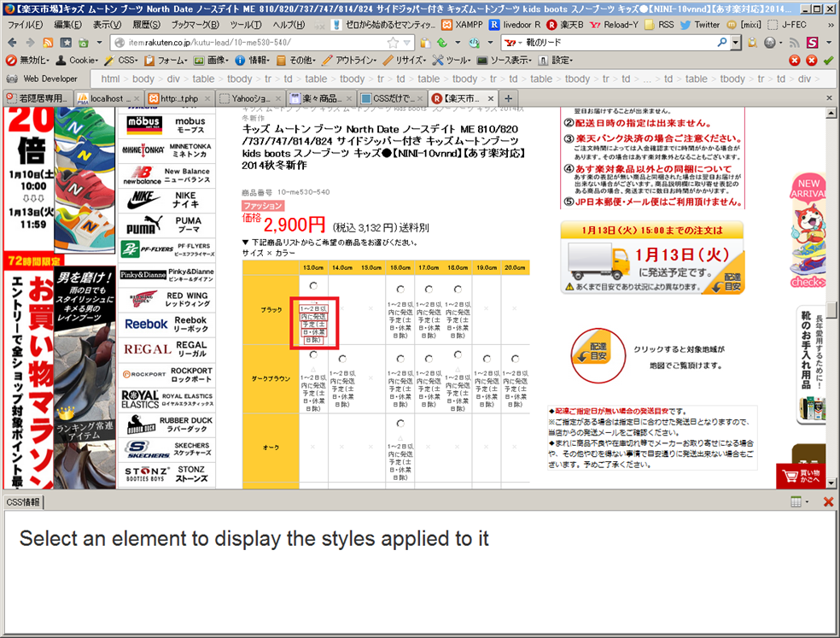Open the RED WING レッドウィング brand link

167,299
